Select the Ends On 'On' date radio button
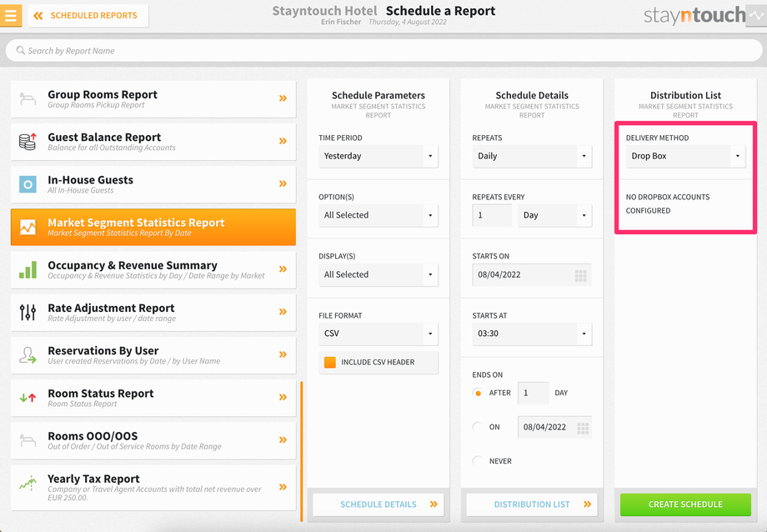 (x=478, y=427)
